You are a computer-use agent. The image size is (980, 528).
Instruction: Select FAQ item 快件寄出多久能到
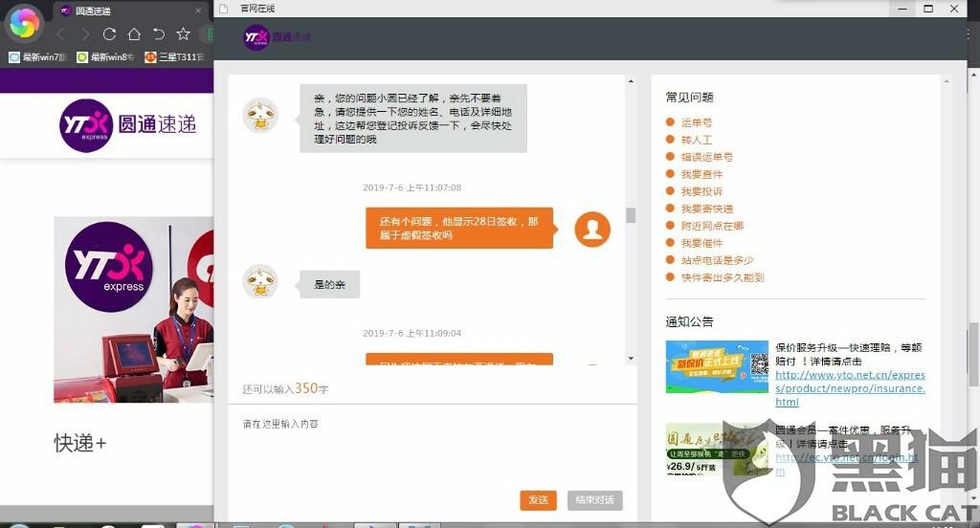click(722, 277)
